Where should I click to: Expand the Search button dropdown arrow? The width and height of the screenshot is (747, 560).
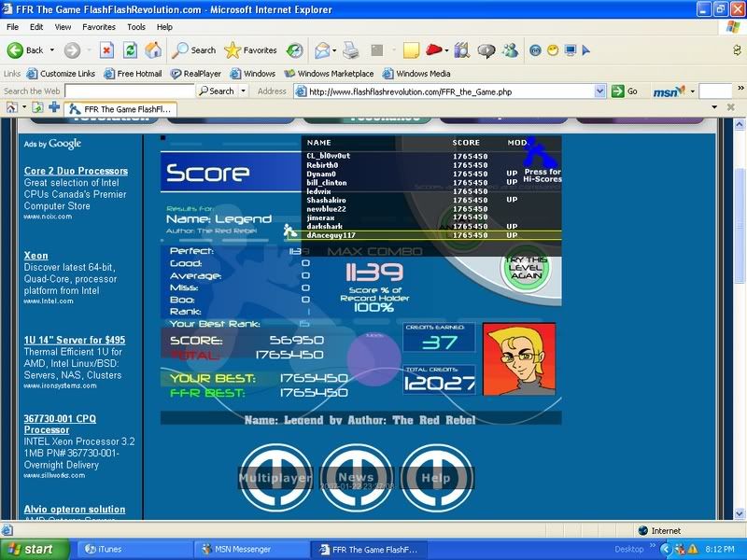tap(245, 91)
